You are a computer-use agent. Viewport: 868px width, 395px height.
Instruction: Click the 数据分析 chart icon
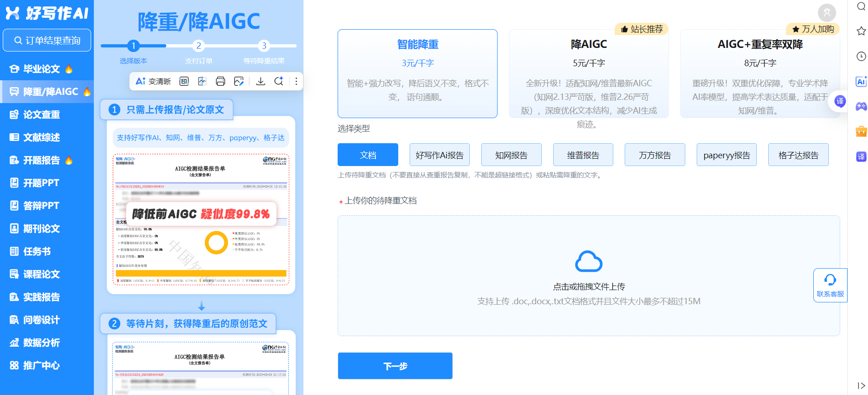(15, 343)
